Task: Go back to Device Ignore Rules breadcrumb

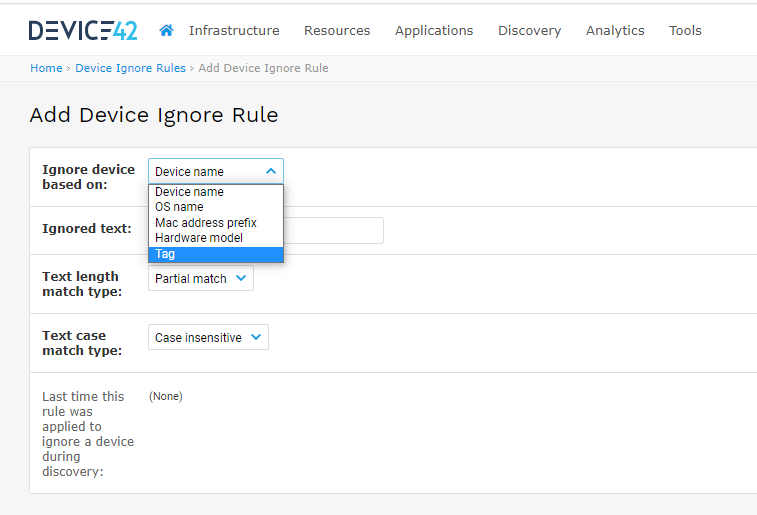Action: coord(130,68)
